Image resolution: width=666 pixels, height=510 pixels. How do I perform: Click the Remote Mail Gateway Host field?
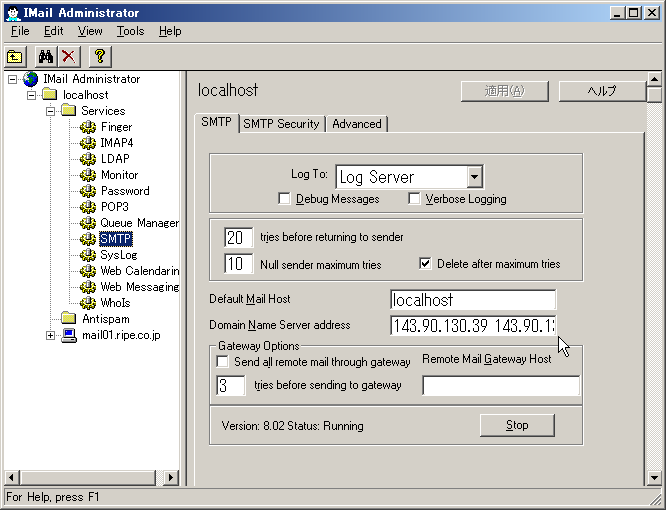tap(501, 385)
